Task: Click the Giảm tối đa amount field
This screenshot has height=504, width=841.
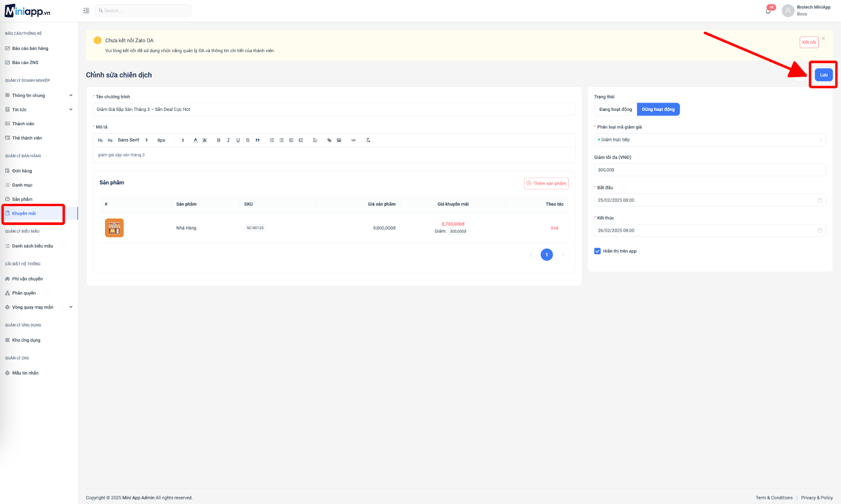Action: click(x=710, y=170)
